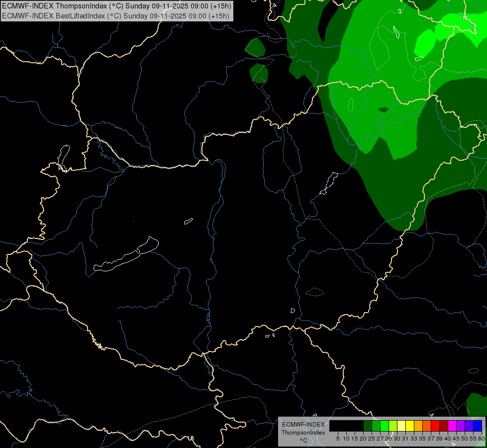Select the orange 33-35 legend swatch
The width and height of the screenshot is (487, 448).
pyautogui.click(x=418, y=426)
